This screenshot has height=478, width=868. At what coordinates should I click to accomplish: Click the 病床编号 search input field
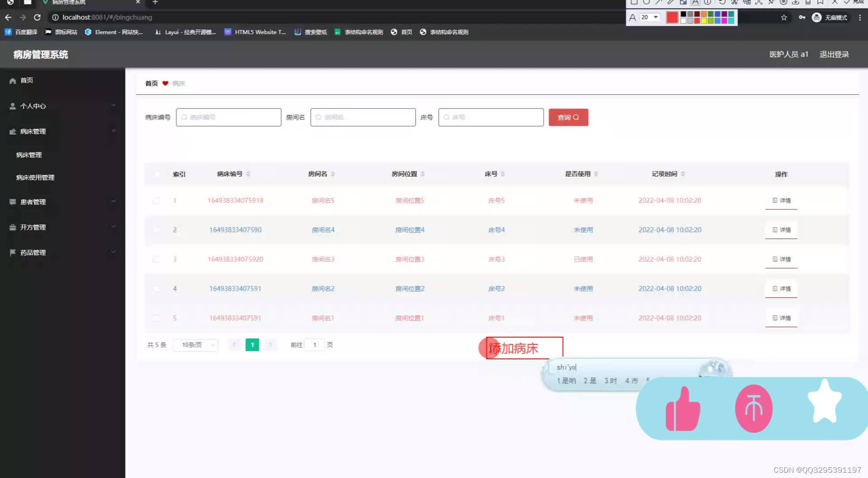pyautogui.click(x=228, y=117)
